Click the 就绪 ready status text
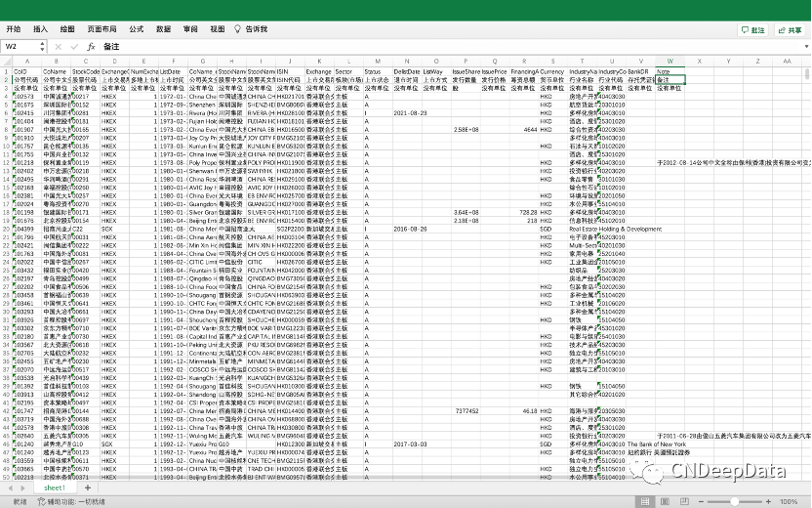Viewport: 812px width, 508px height. pos(20,502)
